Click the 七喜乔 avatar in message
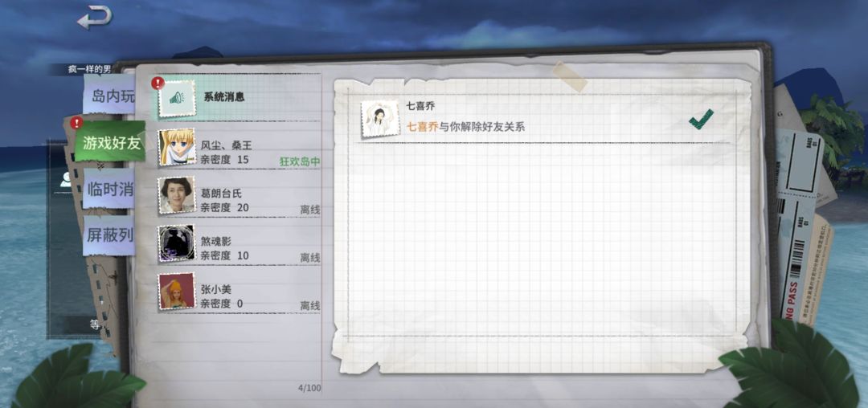Viewport: 868px width, 408px height. 379,118
